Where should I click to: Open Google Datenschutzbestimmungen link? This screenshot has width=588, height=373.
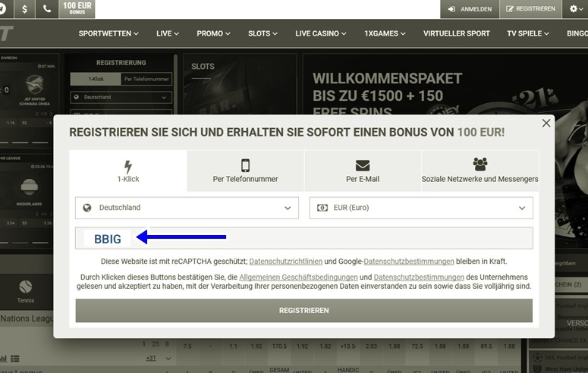[x=409, y=262]
